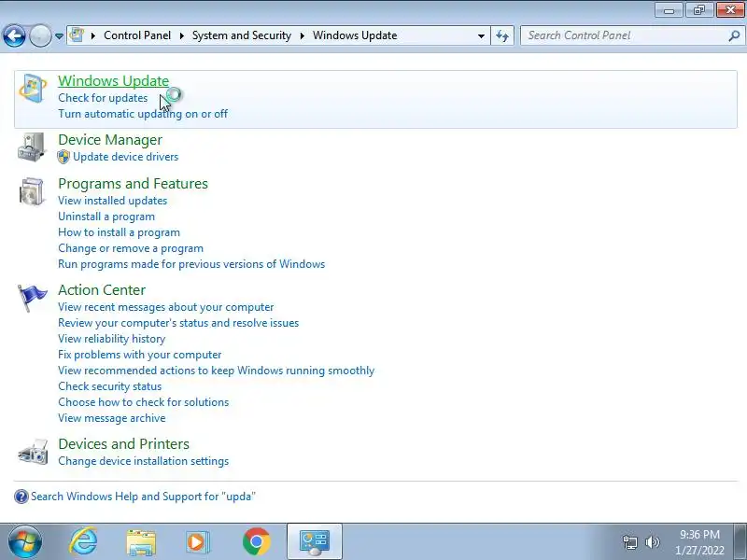The height and width of the screenshot is (560, 747).
Task: Click View reliability history
Action: (111, 339)
